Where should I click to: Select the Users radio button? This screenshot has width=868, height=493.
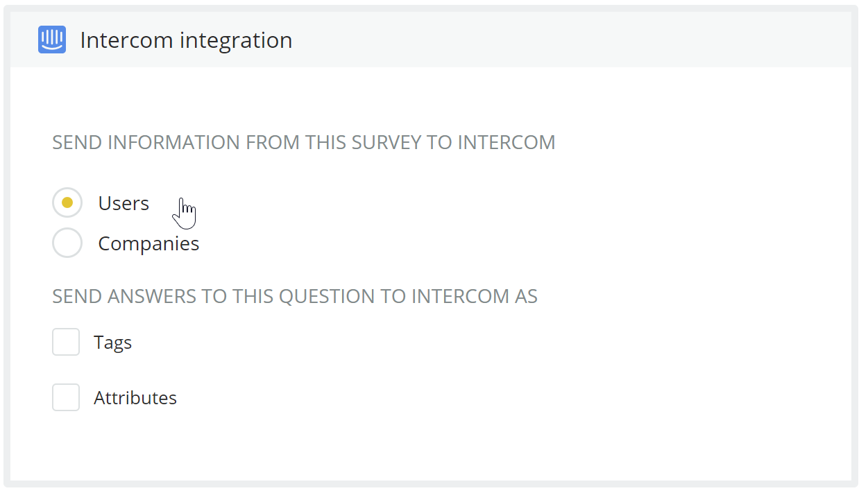(67, 203)
